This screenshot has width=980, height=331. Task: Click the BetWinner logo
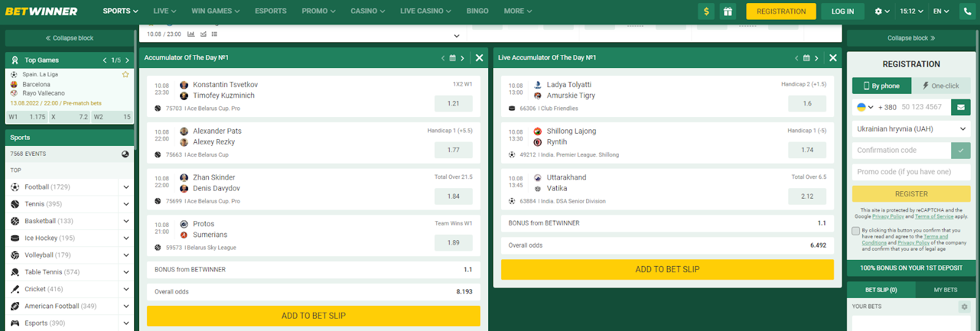point(41,11)
